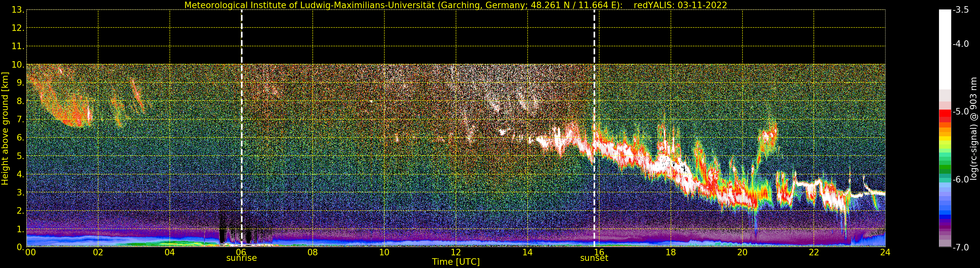Click the '22' time tick label

click(x=814, y=252)
